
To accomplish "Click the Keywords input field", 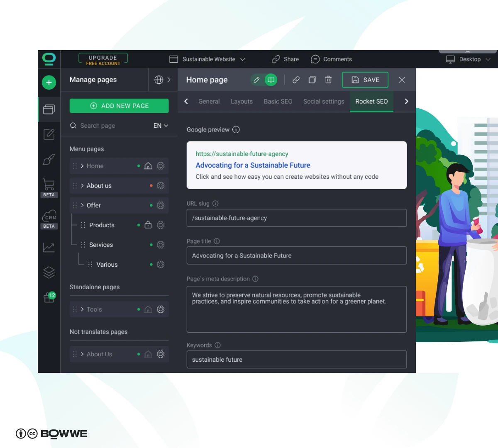I will [297, 360].
